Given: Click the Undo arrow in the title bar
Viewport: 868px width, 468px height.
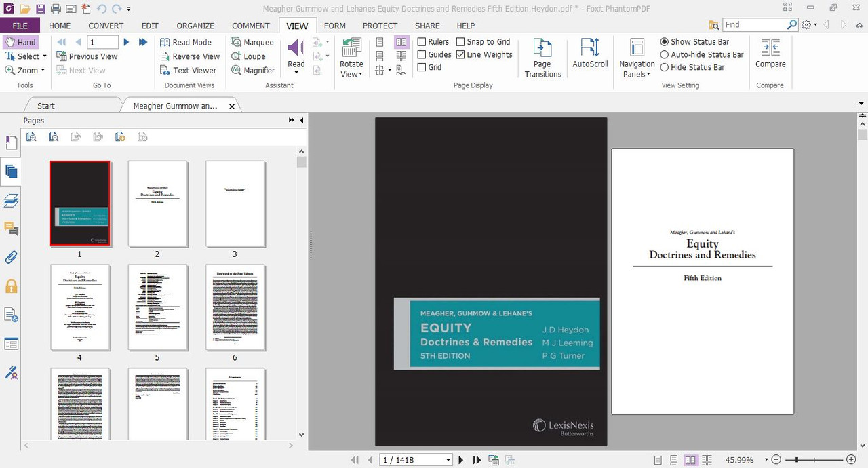Looking at the screenshot, I should click(x=101, y=9).
